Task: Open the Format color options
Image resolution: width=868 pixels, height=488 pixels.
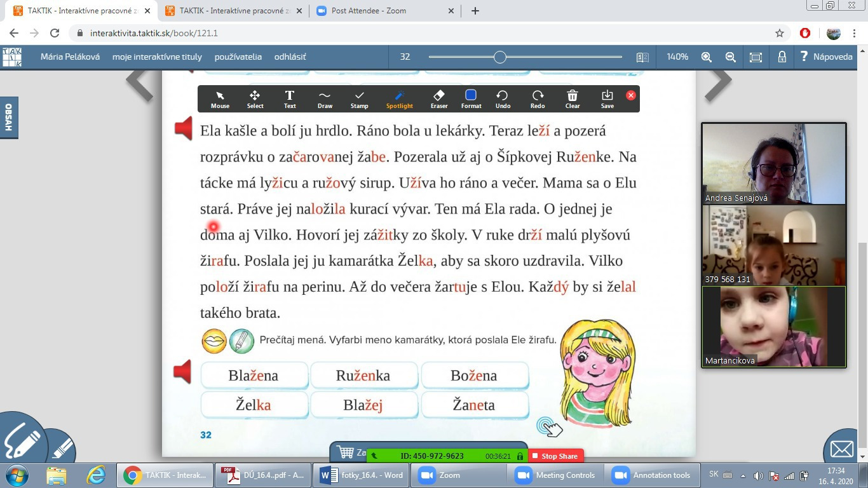Action: (x=471, y=98)
